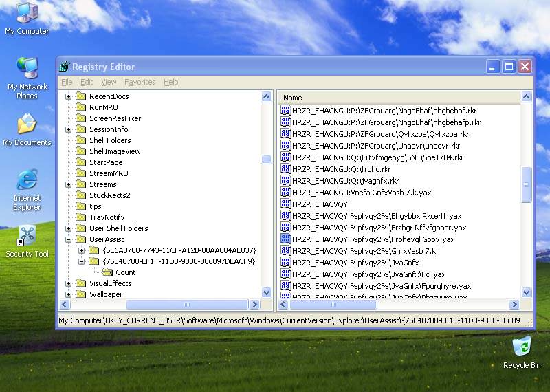Image resolution: width=550 pixels, height=392 pixels.
Task: Select value ending in JvaGnfx\Fpurqhyre.yax
Action: [x=382, y=286]
